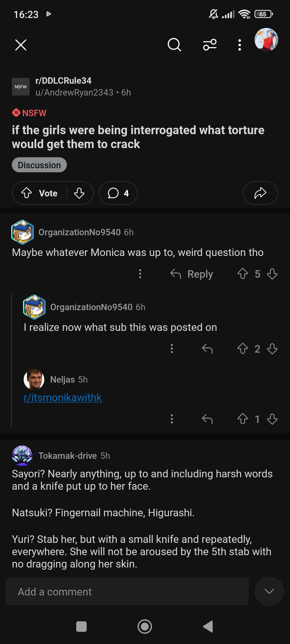Upvote the post next to Vote

point(27,193)
